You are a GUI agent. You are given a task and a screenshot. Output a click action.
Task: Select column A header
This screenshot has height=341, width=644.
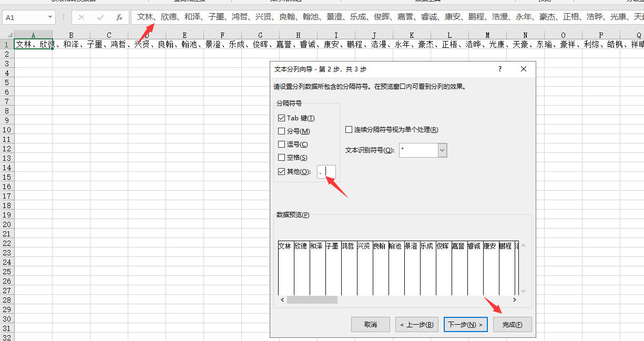[33, 35]
